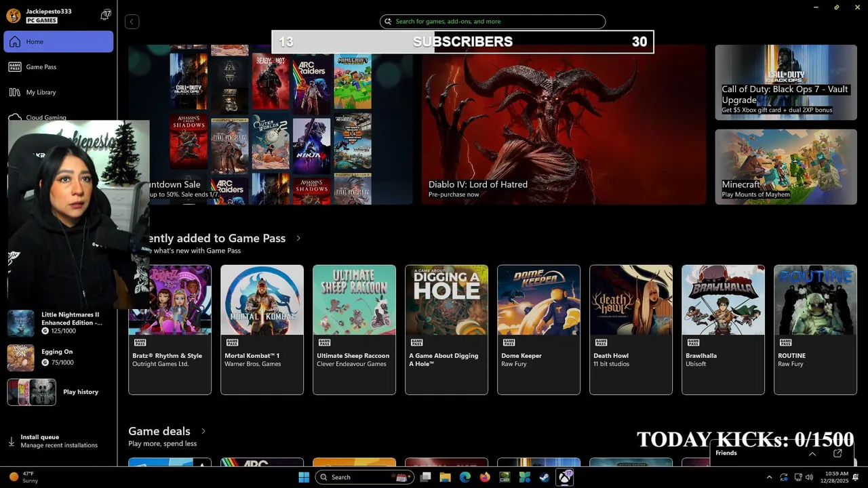Open the Mortal Kombat 1 game card
This screenshot has height=488, width=868.
pyautogui.click(x=262, y=329)
